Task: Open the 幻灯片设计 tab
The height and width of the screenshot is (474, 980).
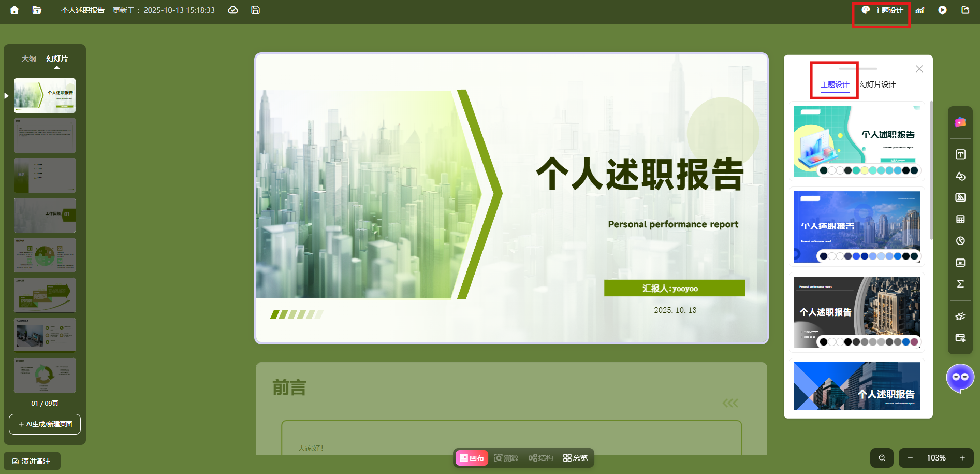Action: coord(877,84)
